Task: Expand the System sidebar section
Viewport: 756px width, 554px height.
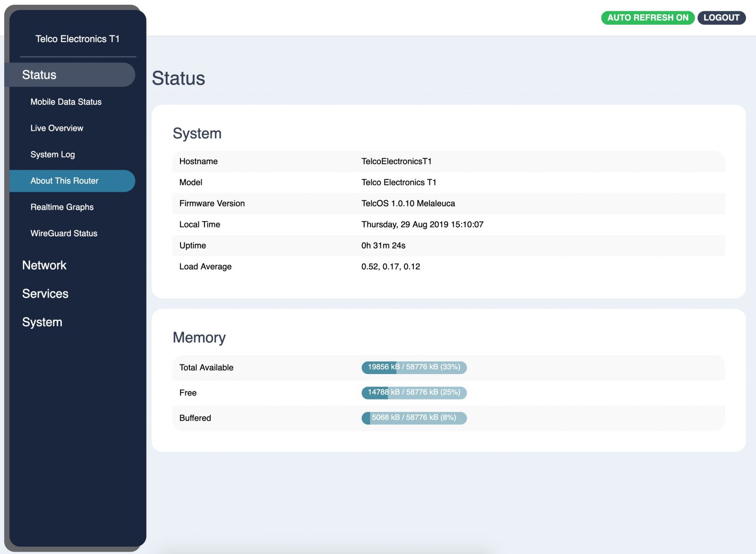Action: click(42, 322)
